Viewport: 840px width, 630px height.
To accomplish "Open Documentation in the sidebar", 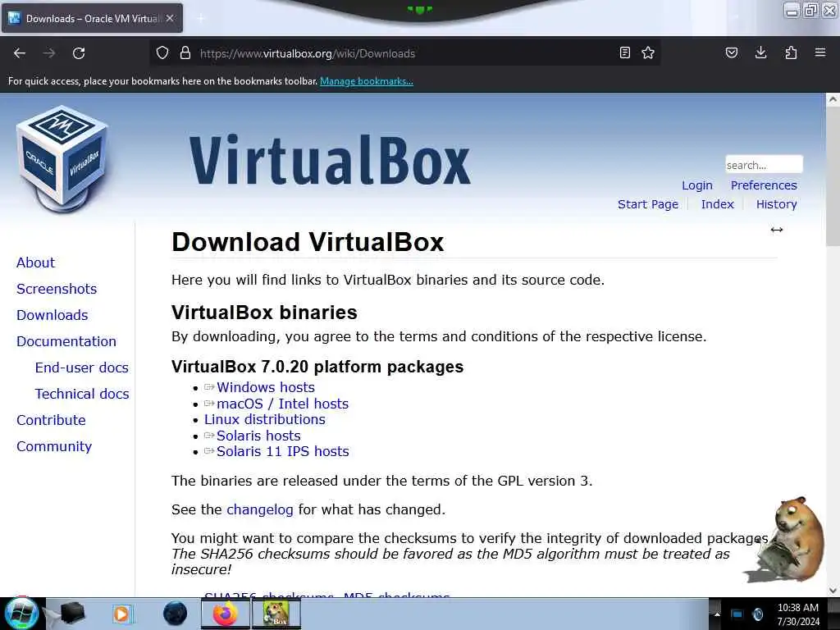I will (x=66, y=341).
